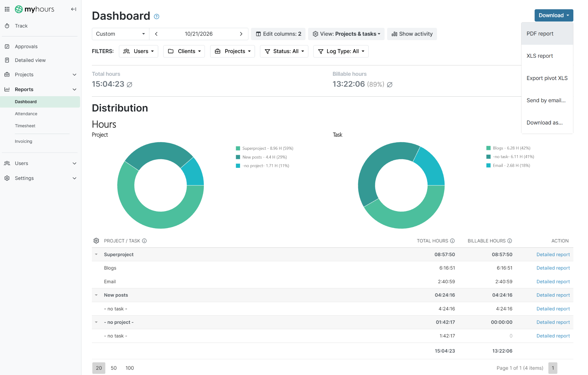Open Detailed report link for Email

point(553,282)
